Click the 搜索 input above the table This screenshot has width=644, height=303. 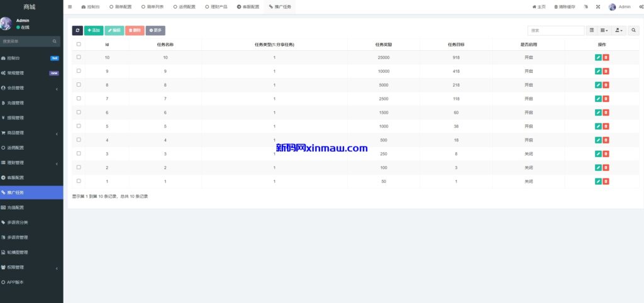tap(555, 30)
